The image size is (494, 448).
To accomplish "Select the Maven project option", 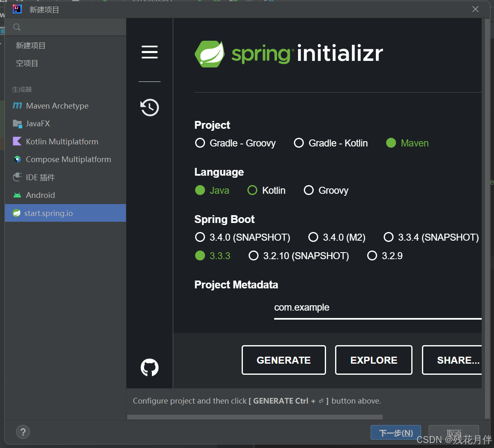I will [407, 143].
